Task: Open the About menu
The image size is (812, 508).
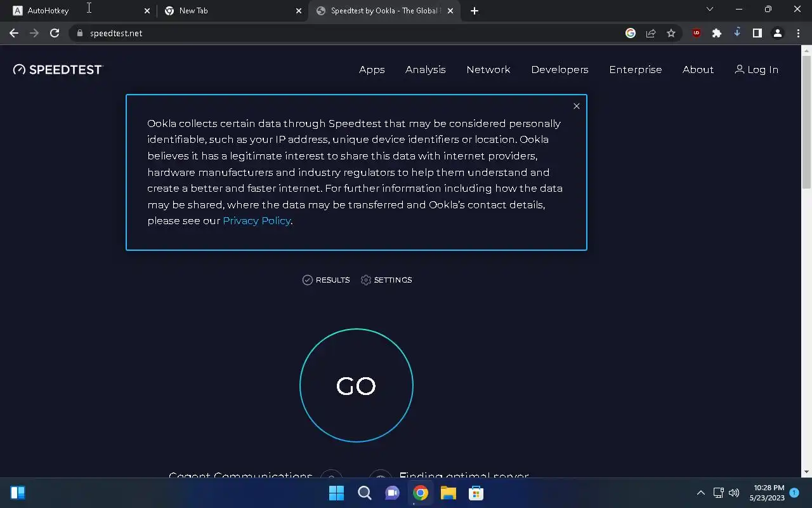Action: point(698,70)
